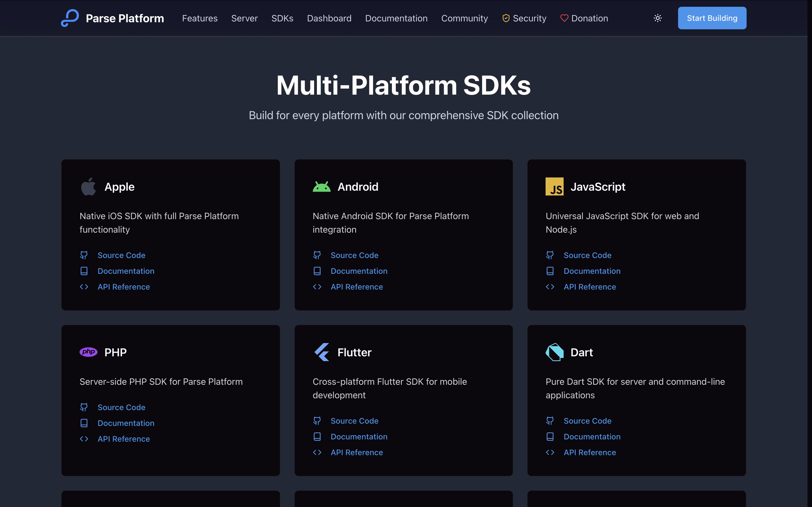Open Flutter Source Code link
Image resolution: width=812 pixels, height=507 pixels.
click(354, 421)
